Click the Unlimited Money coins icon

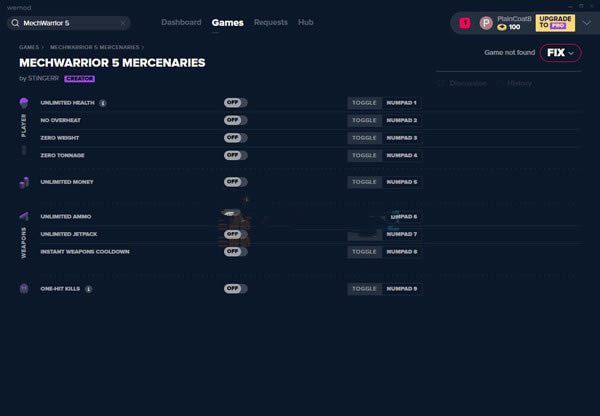click(x=24, y=182)
